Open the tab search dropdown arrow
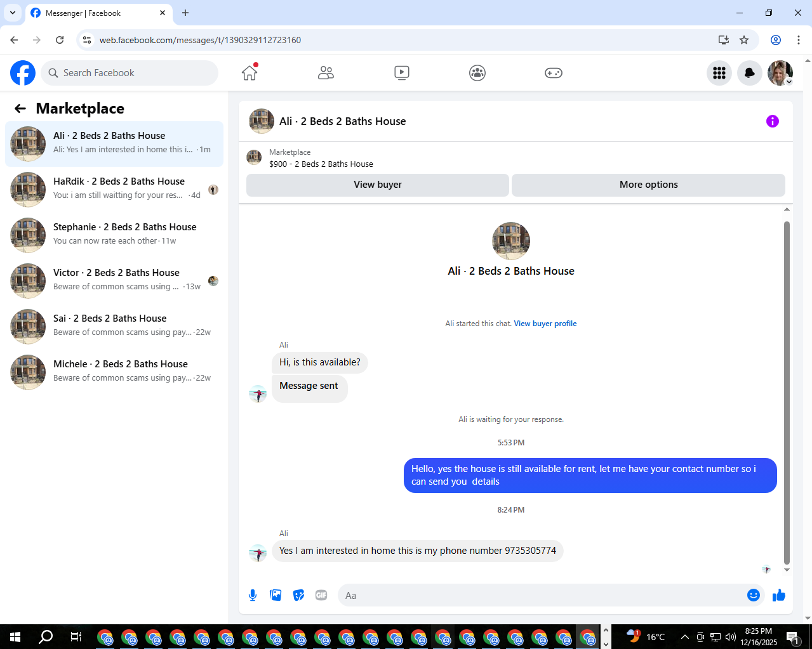The height and width of the screenshot is (649, 812). click(13, 13)
